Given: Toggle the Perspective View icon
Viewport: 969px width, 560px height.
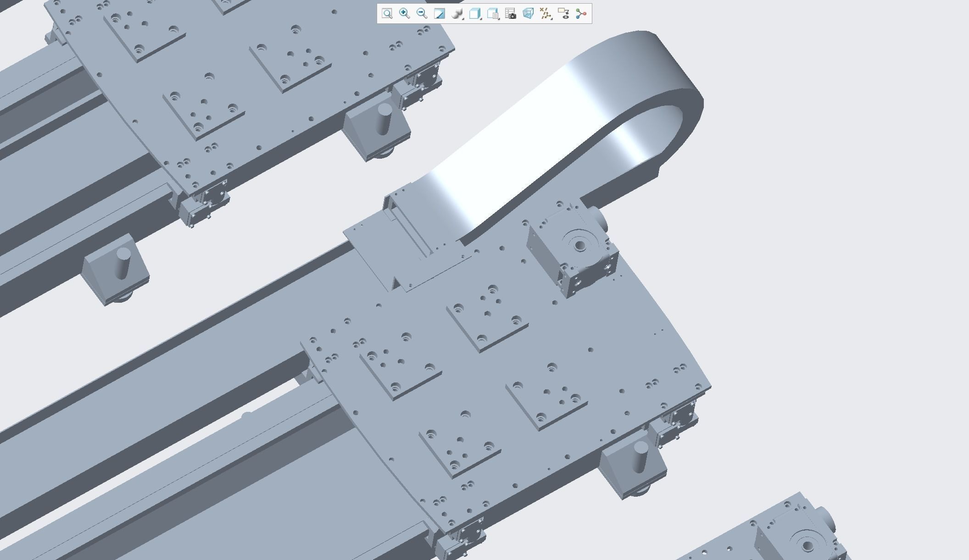Looking at the screenshot, I should click(x=528, y=14).
